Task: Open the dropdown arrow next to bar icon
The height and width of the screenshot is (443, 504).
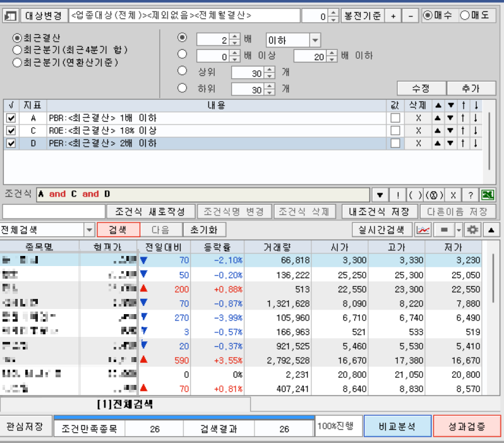Action: (x=459, y=229)
